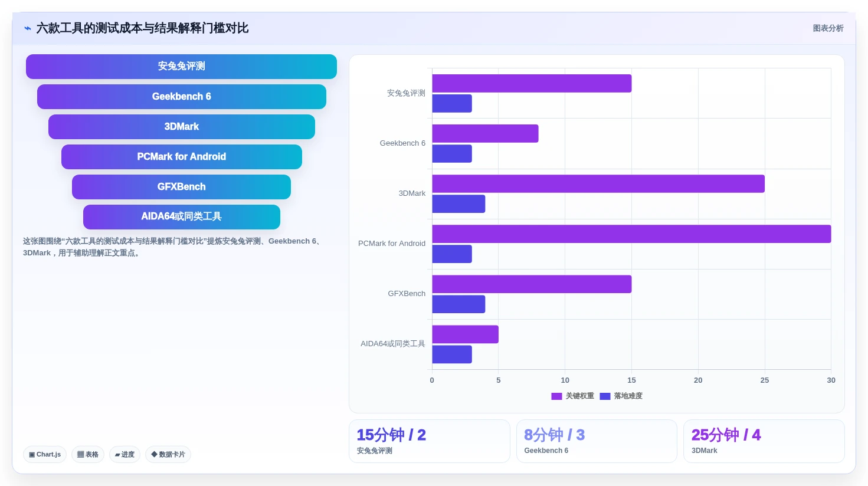The image size is (868, 486).
Task: Click the blue 落地难度 bar for 3DMark
Action: [458, 204]
